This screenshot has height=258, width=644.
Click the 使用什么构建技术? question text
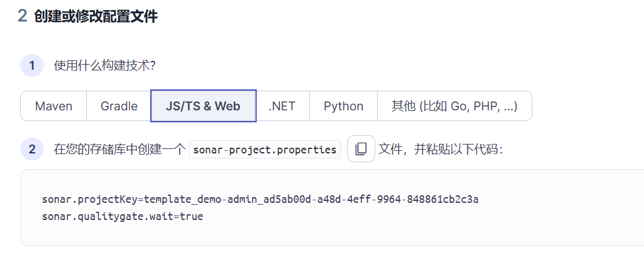[x=105, y=65]
